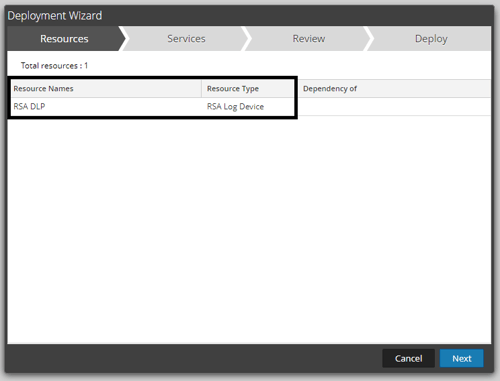Viewport: 500px width, 381px height.
Task: Click the Dependency of column header
Action: click(395, 89)
